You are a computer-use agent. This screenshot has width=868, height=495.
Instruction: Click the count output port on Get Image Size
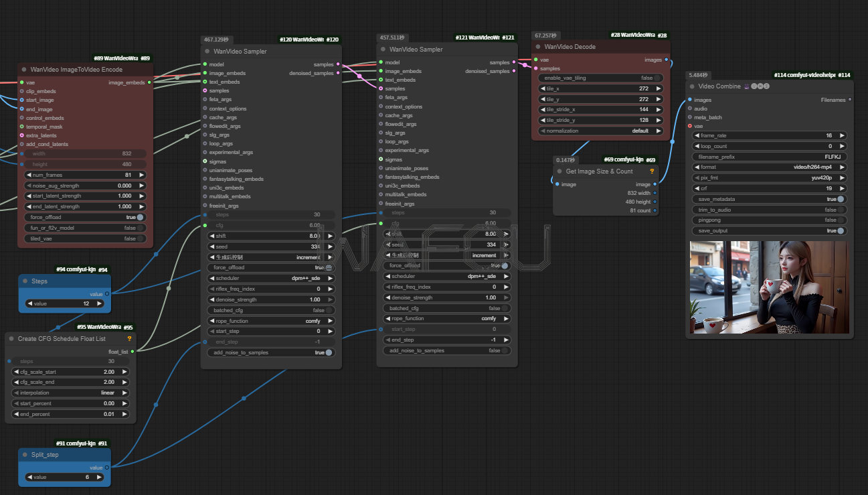[x=655, y=210]
